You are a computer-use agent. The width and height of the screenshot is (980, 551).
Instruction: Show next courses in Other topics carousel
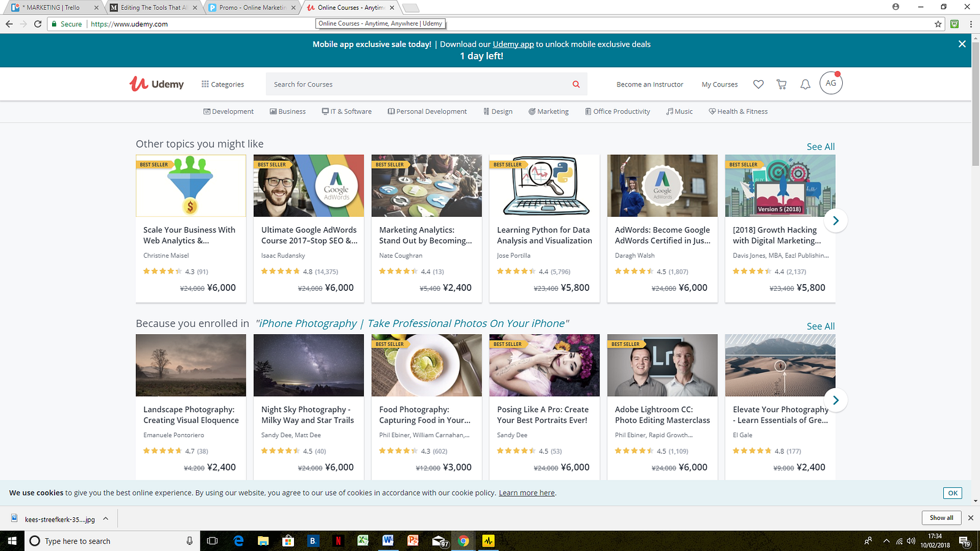tap(835, 220)
